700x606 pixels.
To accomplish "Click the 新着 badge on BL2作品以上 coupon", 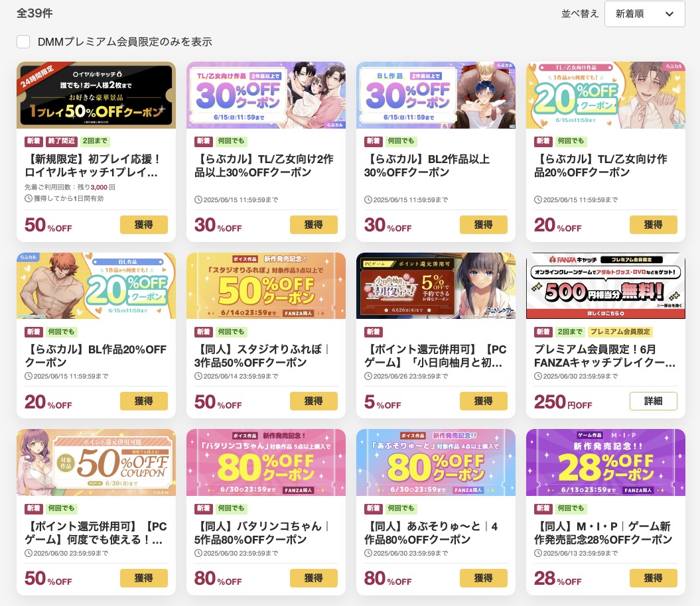I will coord(373,141).
